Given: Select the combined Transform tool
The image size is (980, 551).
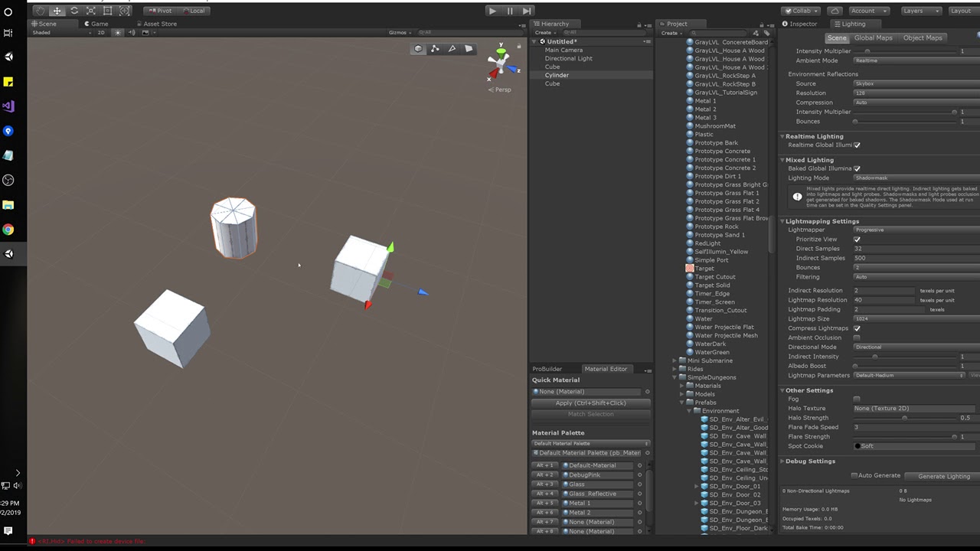Looking at the screenshot, I should click(x=124, y=11).
